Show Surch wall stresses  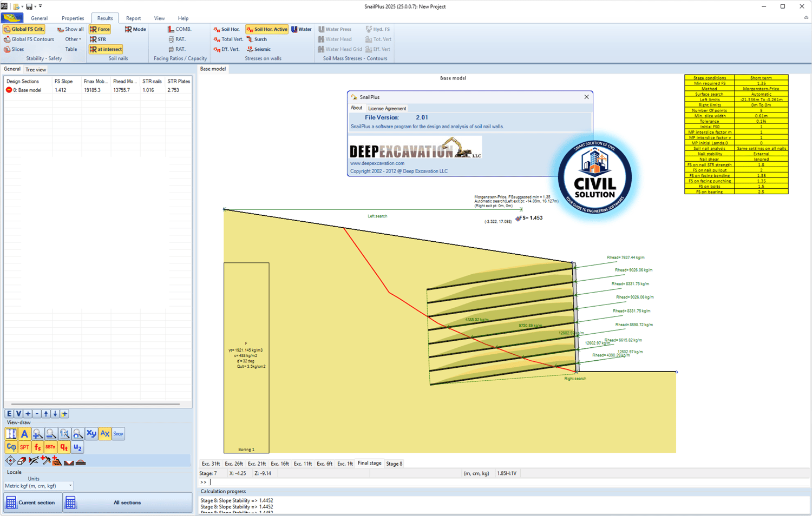pos(257,39)
